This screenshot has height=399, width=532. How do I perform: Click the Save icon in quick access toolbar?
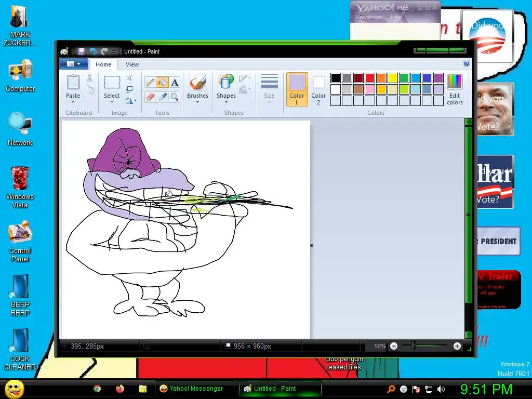pos(81,51)
